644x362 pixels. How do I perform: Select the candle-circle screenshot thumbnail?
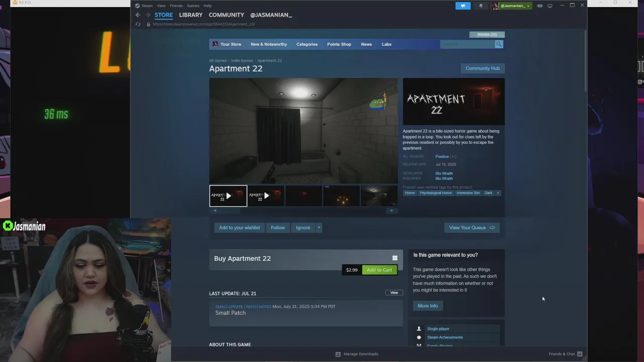point(341,196)
